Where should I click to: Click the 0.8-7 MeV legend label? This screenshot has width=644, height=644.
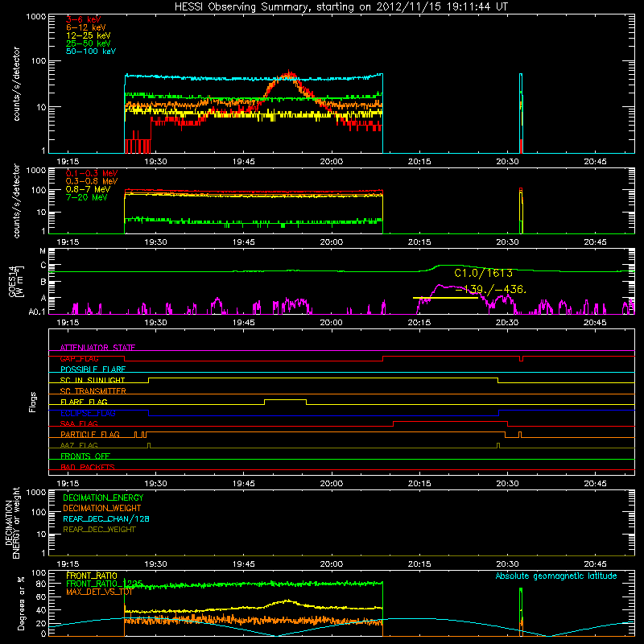coord(89,189)
